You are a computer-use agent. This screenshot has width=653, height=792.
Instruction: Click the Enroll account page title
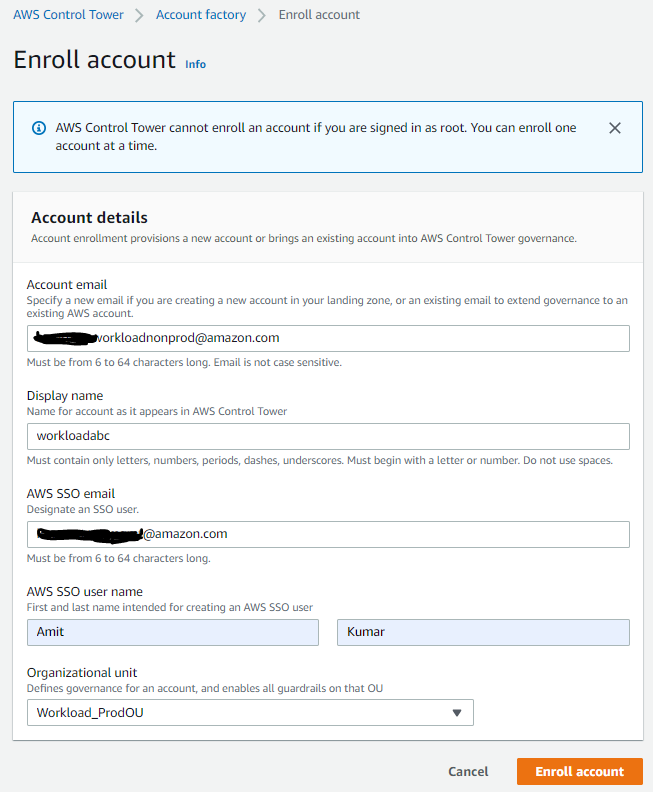[94, 60]
